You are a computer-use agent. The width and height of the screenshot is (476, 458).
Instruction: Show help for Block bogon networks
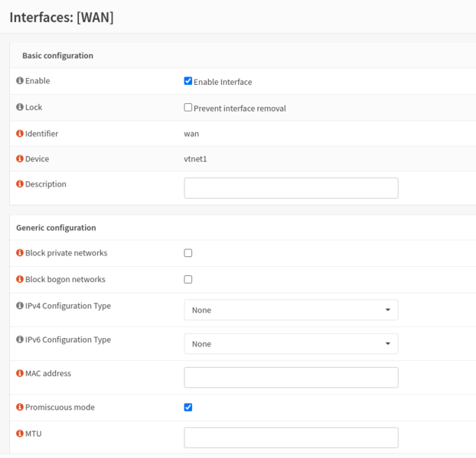[20, 280]
